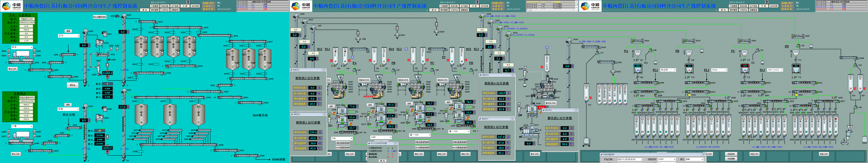Close the 制粒机2 parameters window
The width and height of the screenshot is (868, 163).
coord(324,70)
